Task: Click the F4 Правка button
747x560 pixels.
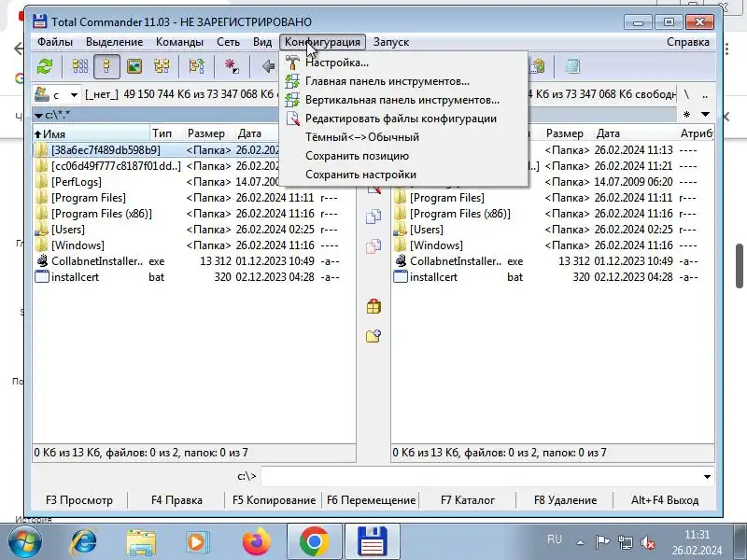Action: (x=176, y=500)
